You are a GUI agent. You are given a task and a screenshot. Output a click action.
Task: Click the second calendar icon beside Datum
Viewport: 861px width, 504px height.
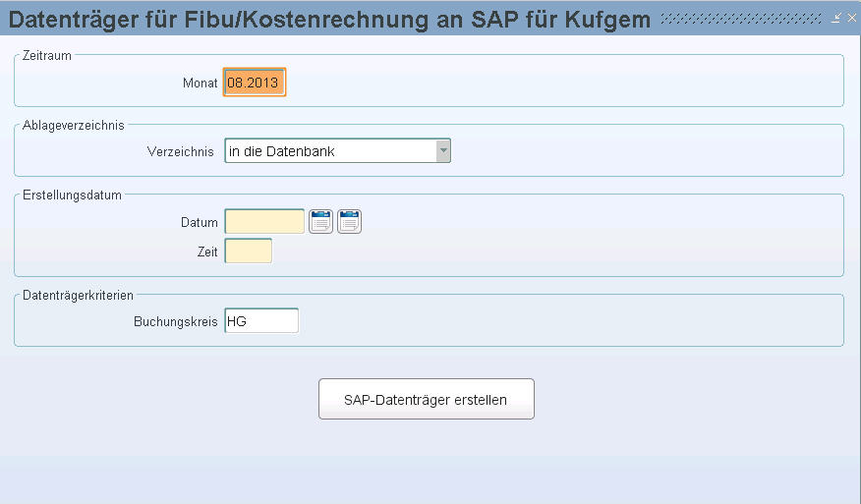pos(350,222)
